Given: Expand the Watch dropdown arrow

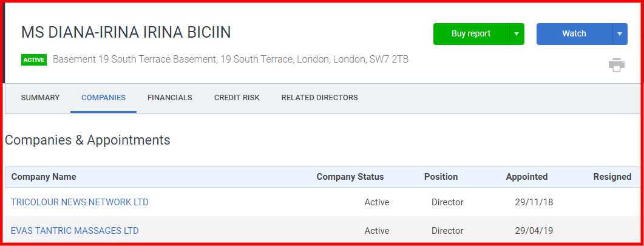Looking at the screenshot, I should 620,33.
